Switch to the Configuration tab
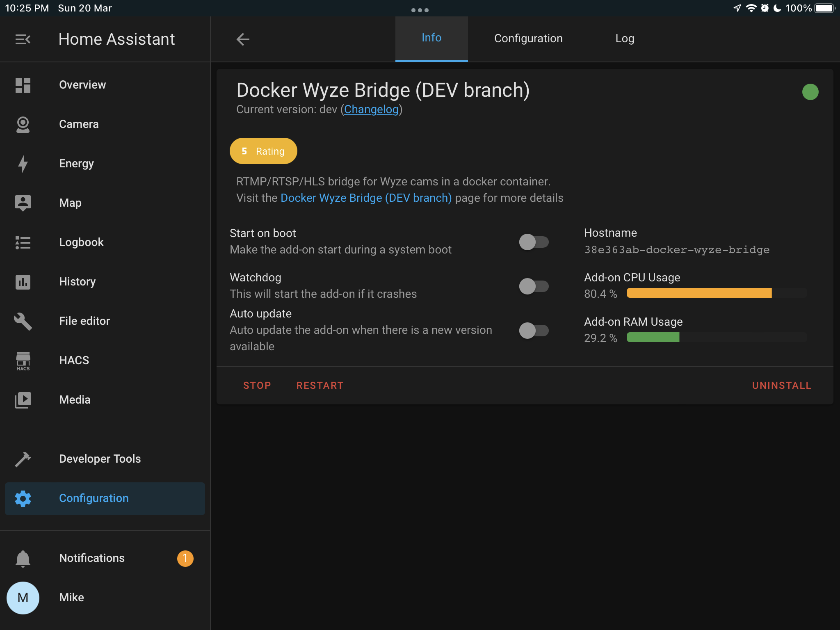Viewport: 840px width, 630px height. pyautogui.click(x=528, y=39)
